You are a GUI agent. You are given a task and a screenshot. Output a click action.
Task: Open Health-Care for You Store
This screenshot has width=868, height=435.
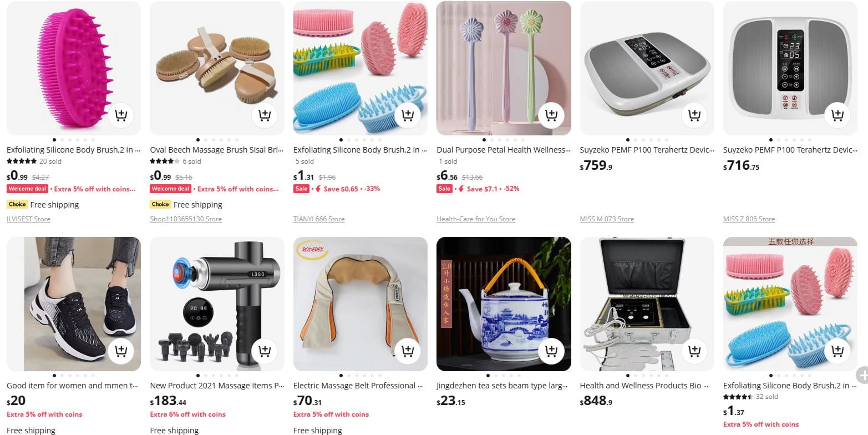(476, 219)
